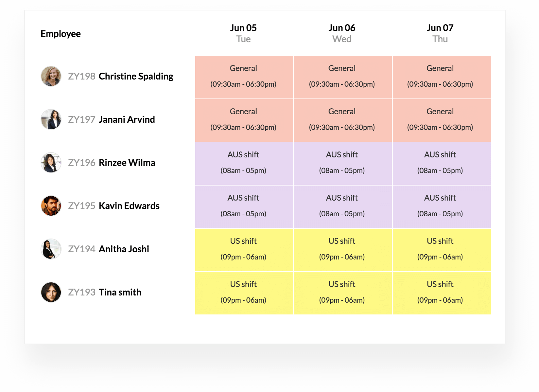Select Tina smith's profile picture
Viewport: 539px width, 392px height.
pyautogui.click(x=51, y=292)
